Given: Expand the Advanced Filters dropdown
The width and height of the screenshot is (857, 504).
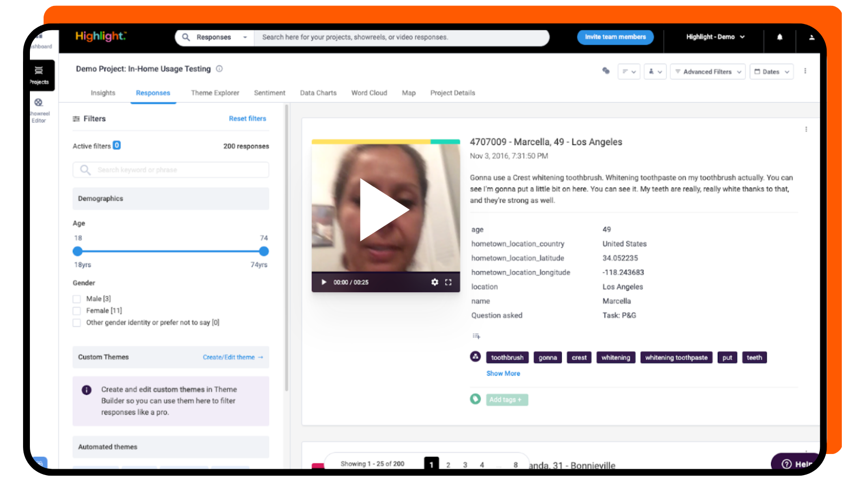Looking at the screenshot, I should point(708,72).
